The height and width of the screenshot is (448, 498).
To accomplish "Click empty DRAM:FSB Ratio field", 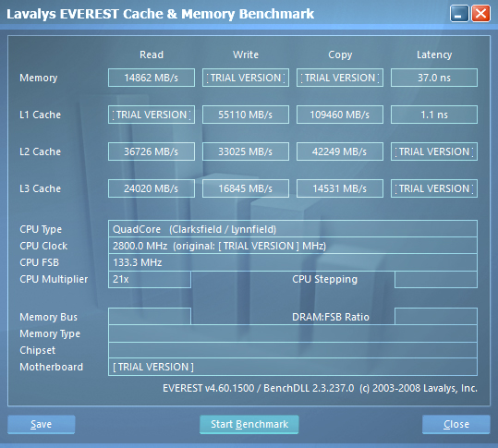I will 436,316.
